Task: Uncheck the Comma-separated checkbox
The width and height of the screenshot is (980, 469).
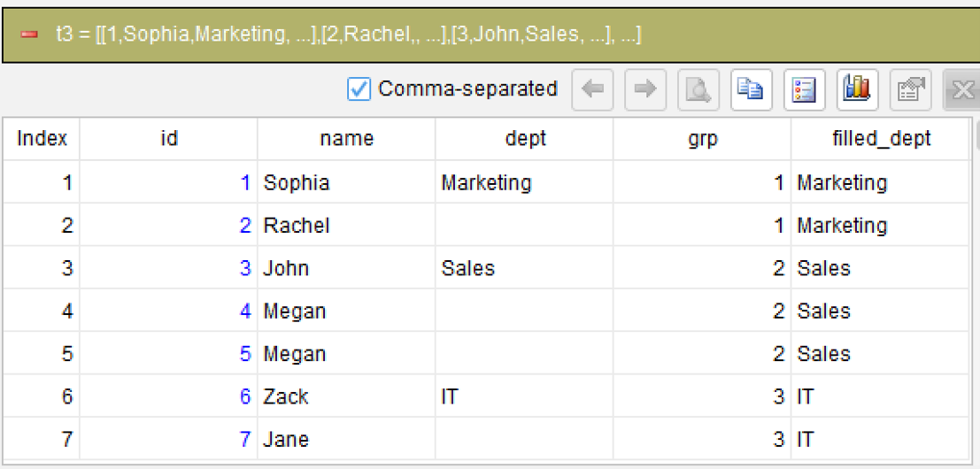Action: coord(359,89)
